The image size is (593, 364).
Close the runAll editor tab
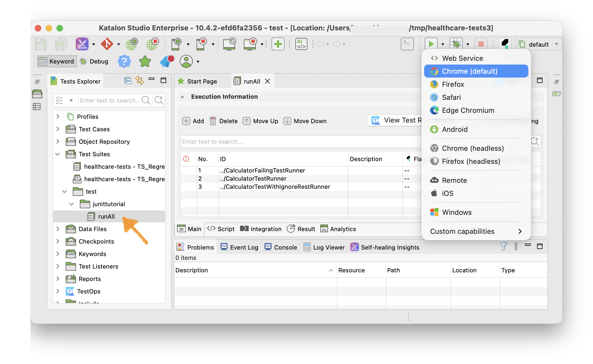point(267,81)
